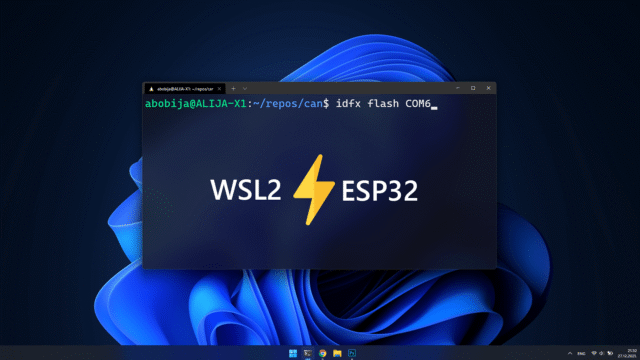Click the volume speaker tray icon
This screenshot has width=640, height=360.
602,353
